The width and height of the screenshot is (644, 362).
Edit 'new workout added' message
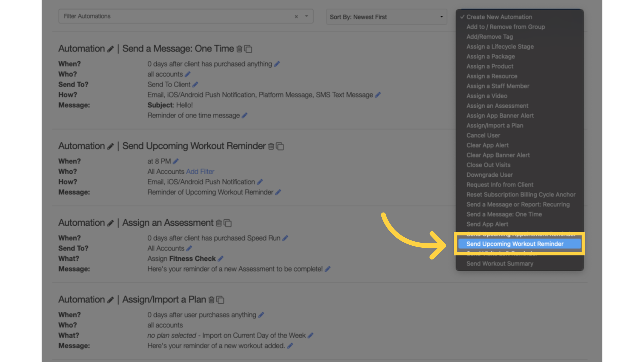[290, 346]
